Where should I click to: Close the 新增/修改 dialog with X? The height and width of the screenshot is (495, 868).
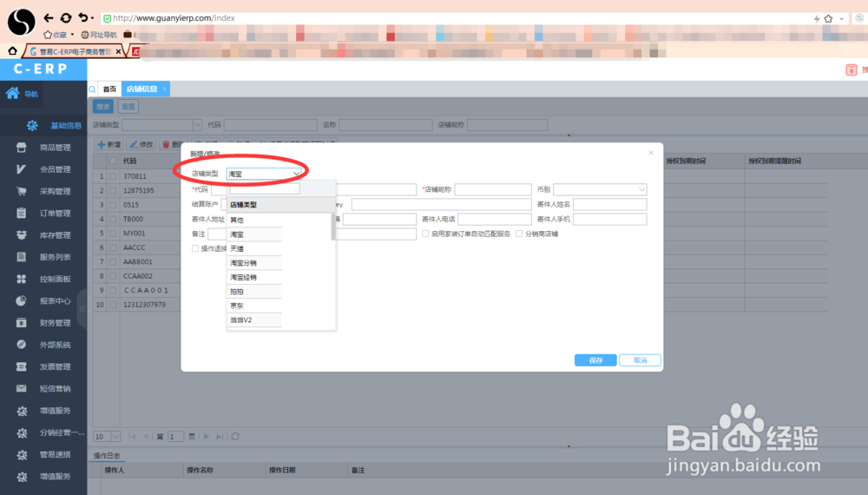tap(651, 153)
